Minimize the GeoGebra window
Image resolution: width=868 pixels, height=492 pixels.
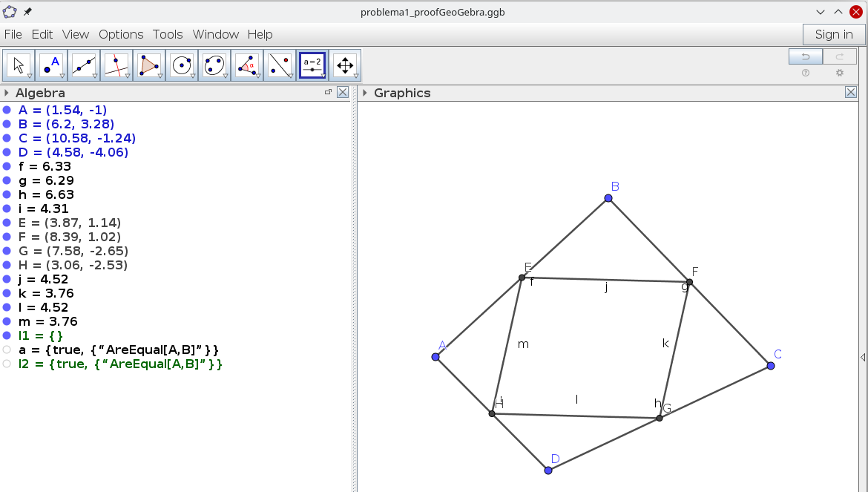click(821, 12)
